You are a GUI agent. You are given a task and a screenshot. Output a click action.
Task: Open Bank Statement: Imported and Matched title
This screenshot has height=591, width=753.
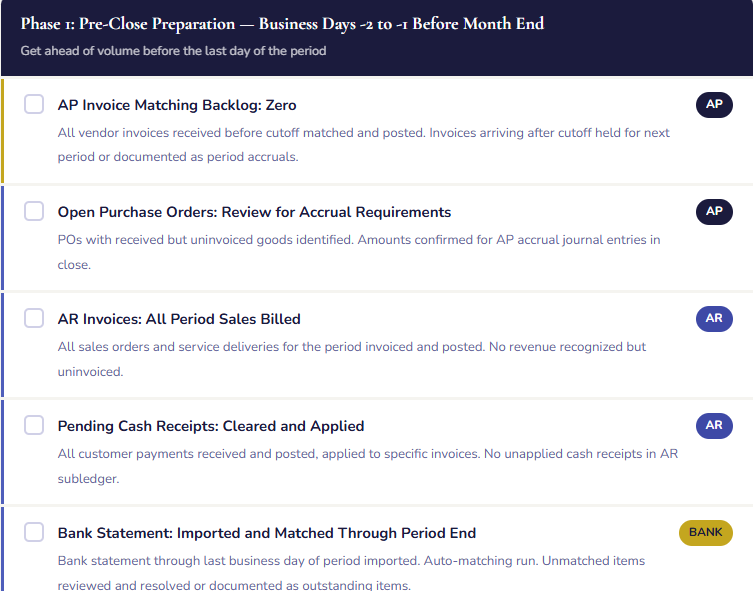267,533
